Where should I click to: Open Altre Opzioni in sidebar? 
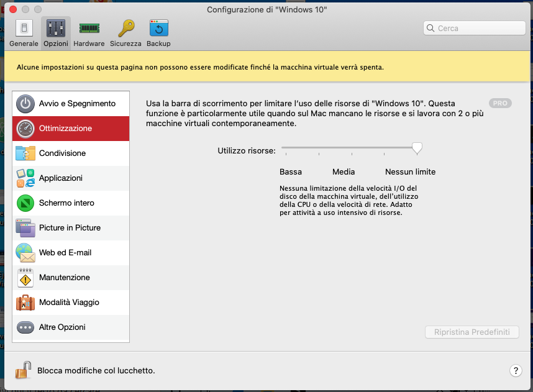tap(71, 327)
